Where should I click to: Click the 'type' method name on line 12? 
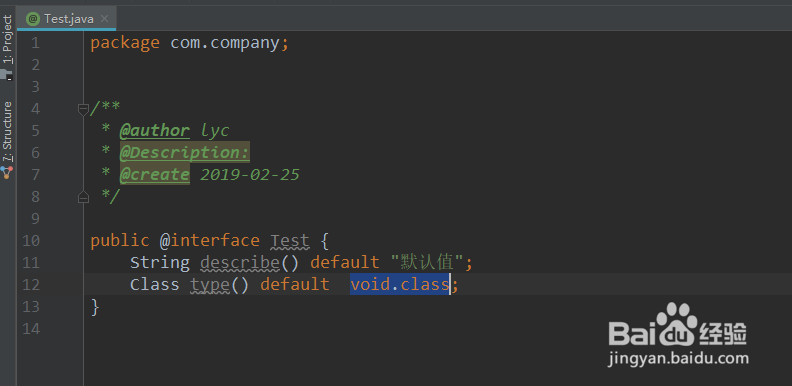tap(210, 285)
